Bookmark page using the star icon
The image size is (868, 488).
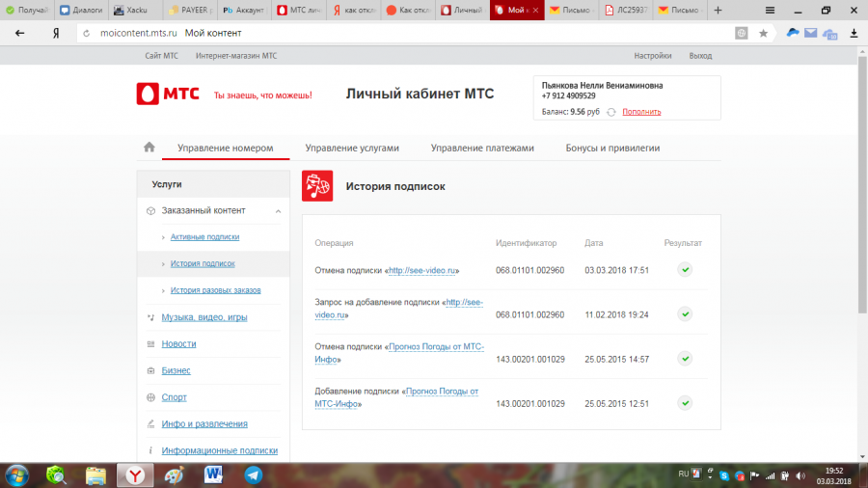pyautogui.click(x=764, y=33)
